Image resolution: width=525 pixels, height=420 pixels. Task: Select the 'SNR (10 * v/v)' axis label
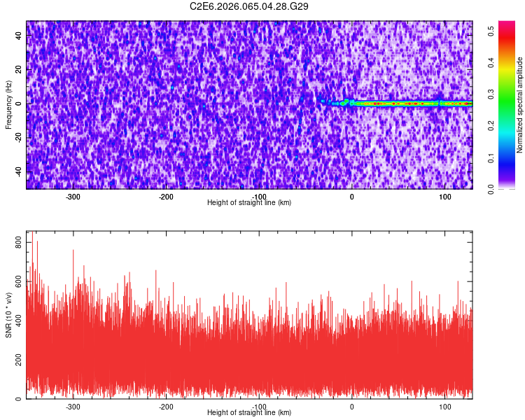click(x=8, y=315)
